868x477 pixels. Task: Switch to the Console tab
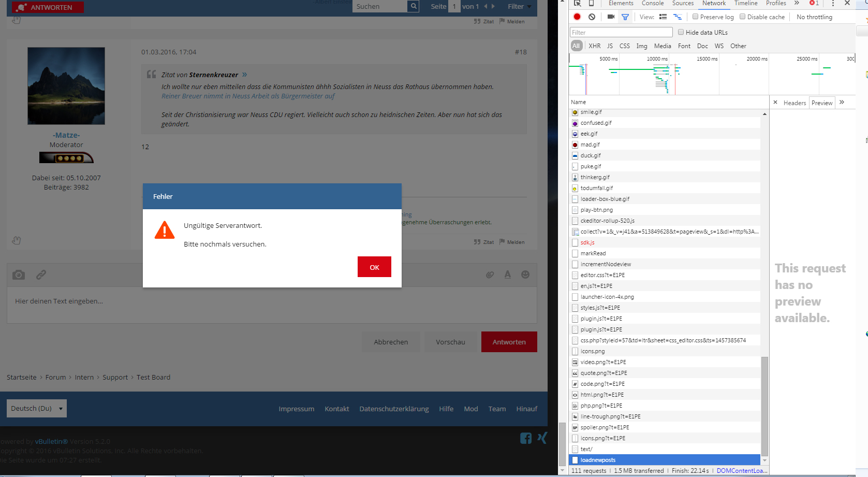pos(652,3)
